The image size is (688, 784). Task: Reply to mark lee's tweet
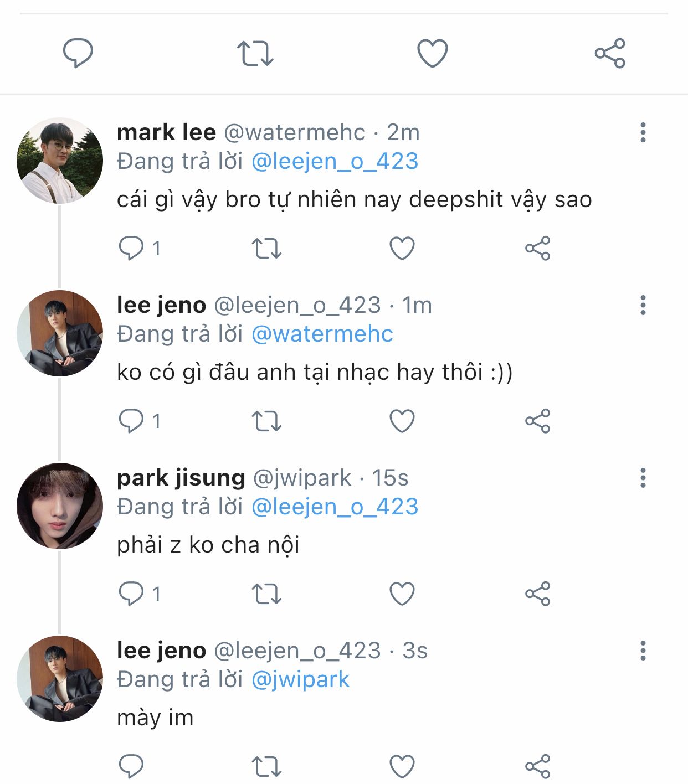point(131,248)
